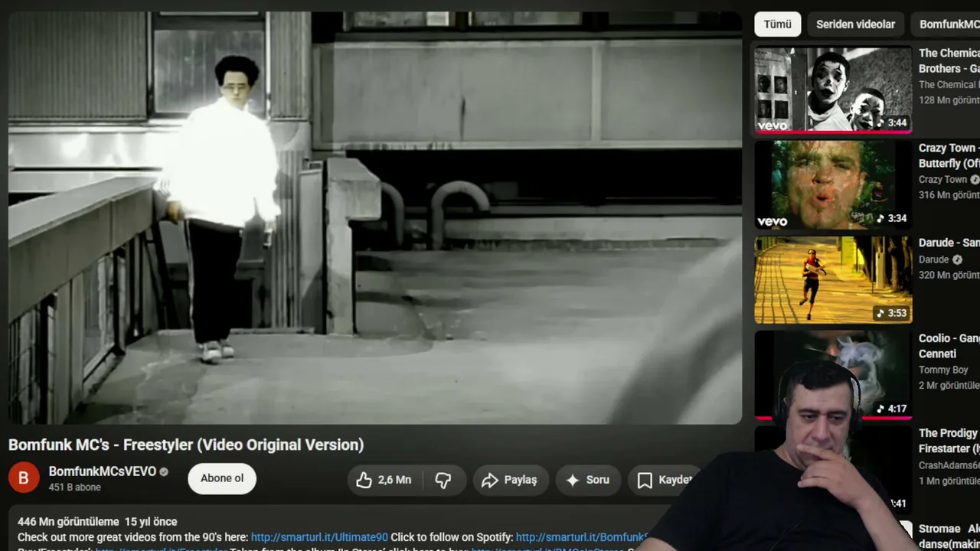Screen dimensions: 980x551
Task: Open The Chemical Brothers video thumbnail
Action: (x=833, y=89)
